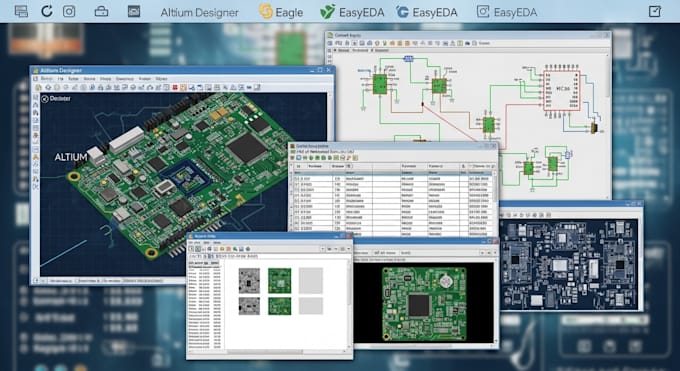Viewport: 680px width, 371px height.
Task: Select the top grayscale PCB thumbnail
Action: (249, 280)
